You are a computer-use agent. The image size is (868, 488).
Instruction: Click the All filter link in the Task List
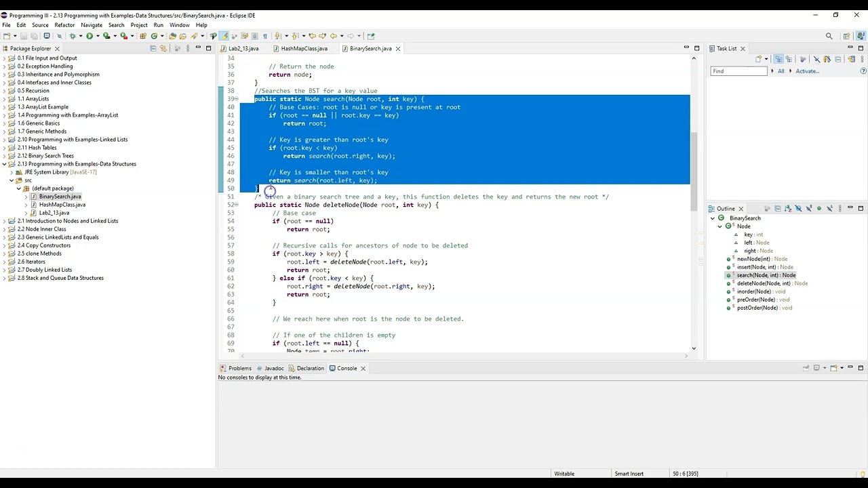781,71
